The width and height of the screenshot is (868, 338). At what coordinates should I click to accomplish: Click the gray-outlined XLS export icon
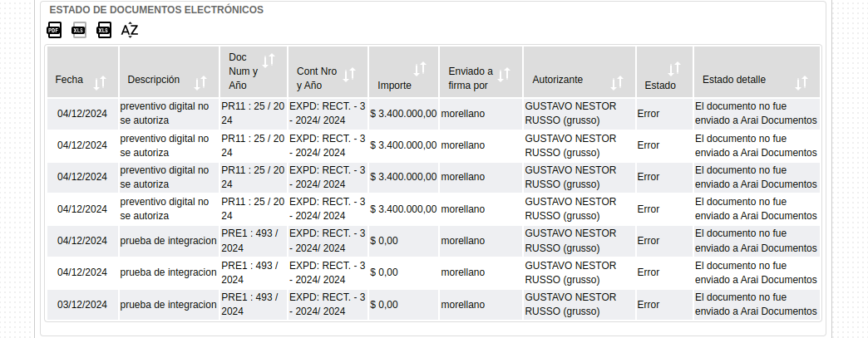click(x=79, y=30)
